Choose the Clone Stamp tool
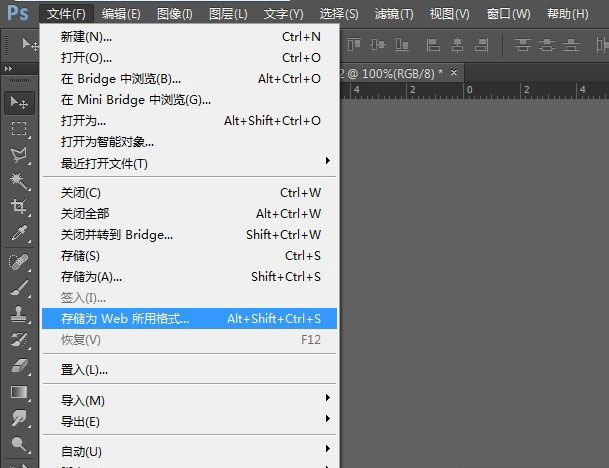The image size is (609, 468). pos(19,313)
